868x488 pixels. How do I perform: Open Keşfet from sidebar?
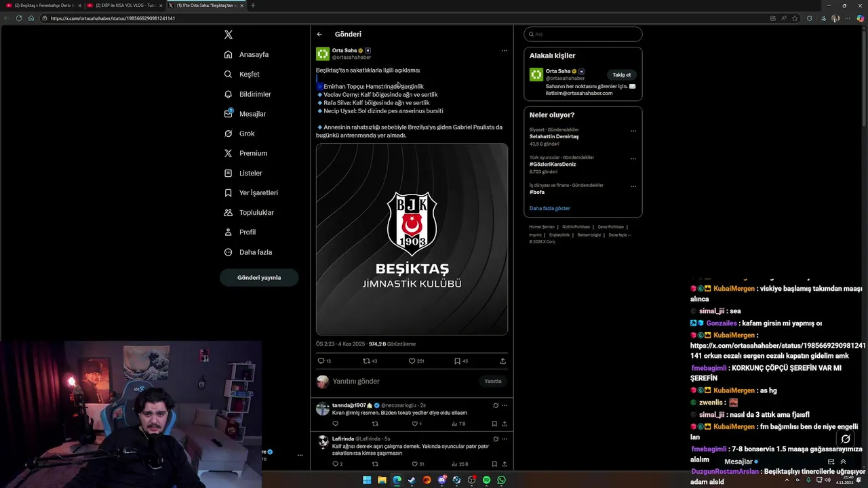242,74
